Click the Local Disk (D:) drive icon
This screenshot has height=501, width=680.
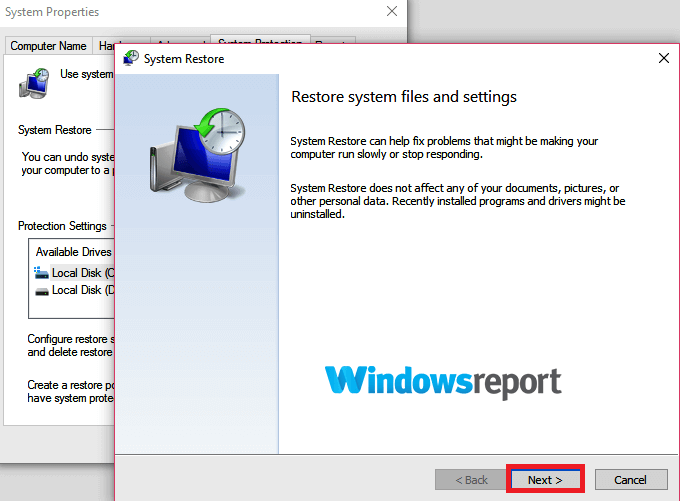42,291
